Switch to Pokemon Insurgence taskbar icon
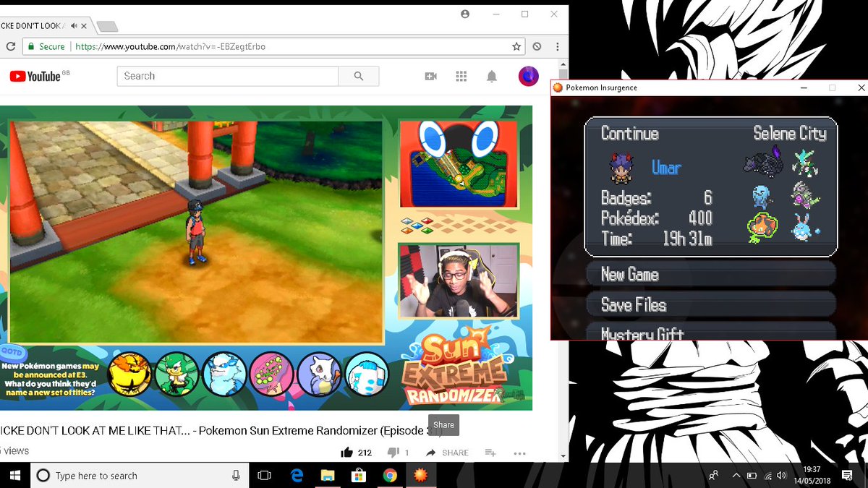868x488 pixels. (x=420, y=475)
